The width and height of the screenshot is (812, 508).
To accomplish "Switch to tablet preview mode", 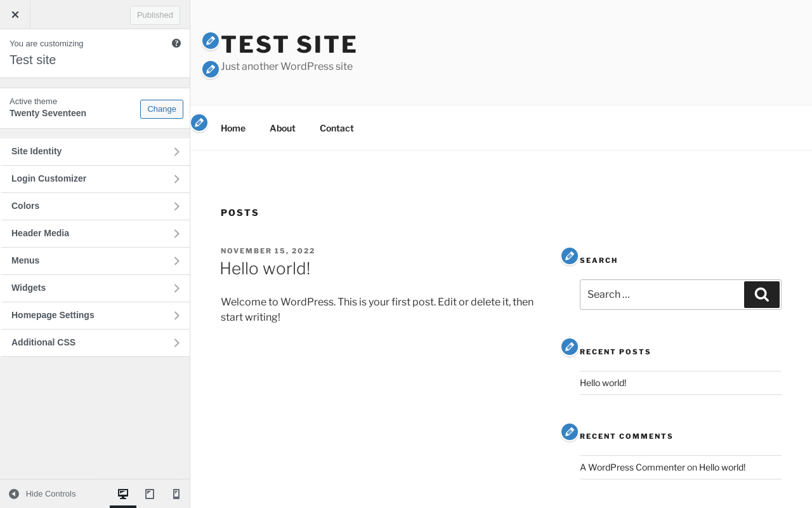I will [x=150, y=494].
